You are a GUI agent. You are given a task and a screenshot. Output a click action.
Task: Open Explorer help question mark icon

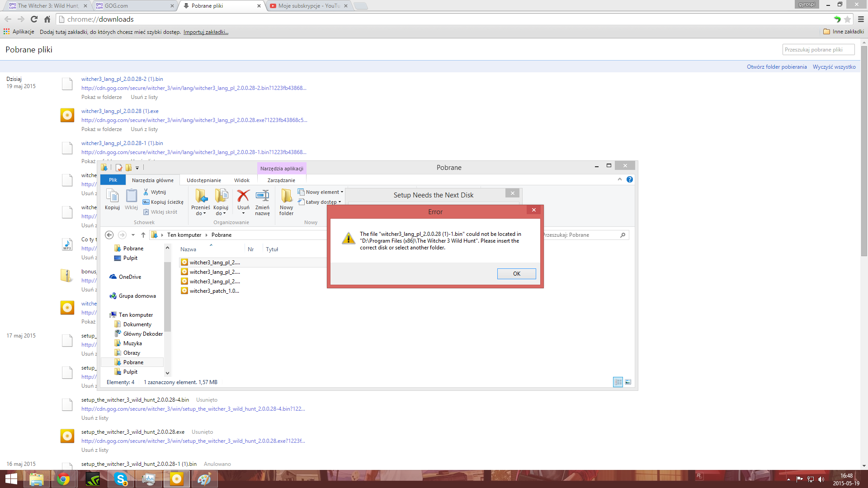coord(630,179)
